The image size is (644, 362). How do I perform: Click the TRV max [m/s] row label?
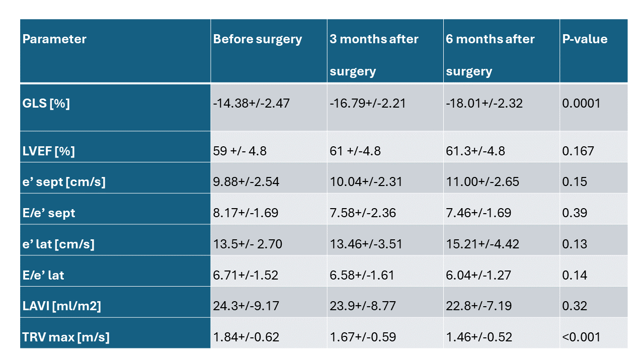pyautogui.click(x=66, y=337)
